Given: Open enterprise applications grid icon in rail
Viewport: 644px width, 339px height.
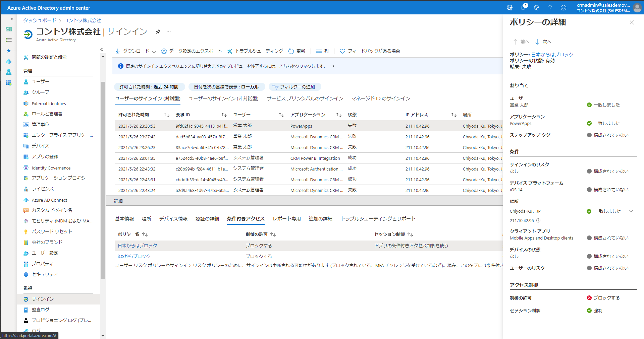Looking at the screenshot, I should tap(9, 82).
